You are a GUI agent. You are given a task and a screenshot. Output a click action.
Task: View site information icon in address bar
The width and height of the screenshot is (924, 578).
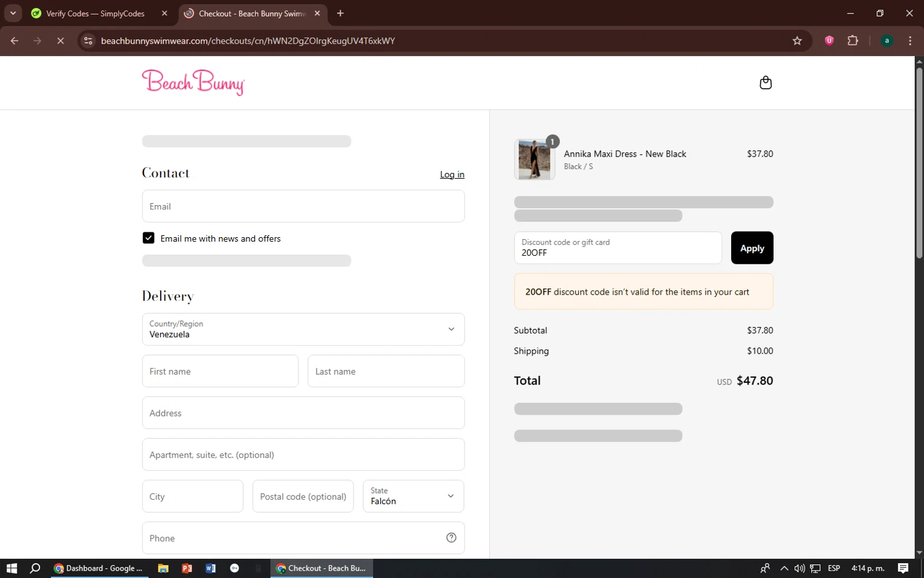[88, 41]
